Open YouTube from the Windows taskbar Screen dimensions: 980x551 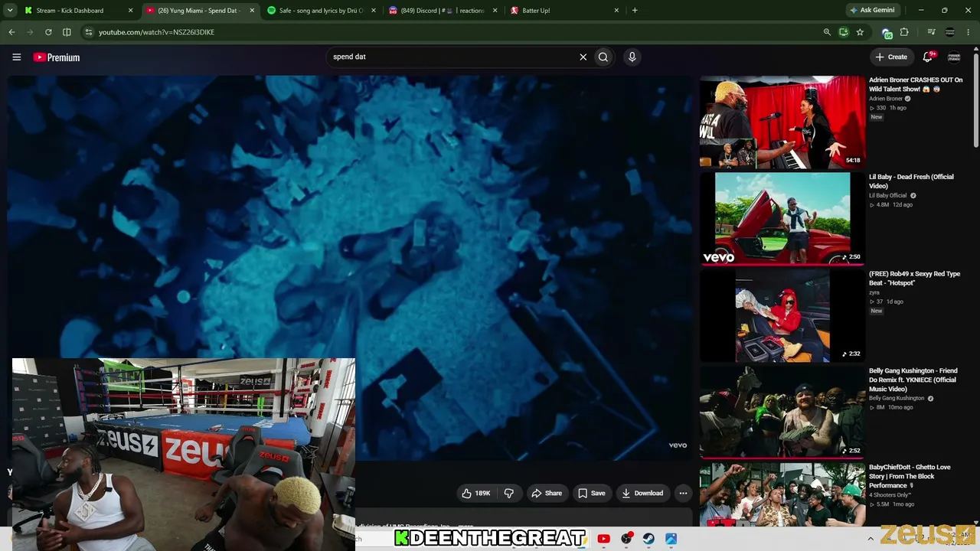point(603,539)
